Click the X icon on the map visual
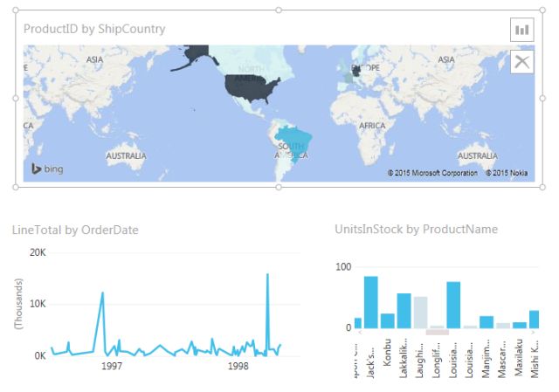 (x=521, y=61)
